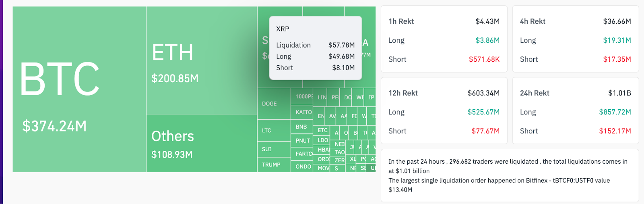Click the TAO heatmap tile
This screenshot has width=644, height=204.
click(339, 152)
